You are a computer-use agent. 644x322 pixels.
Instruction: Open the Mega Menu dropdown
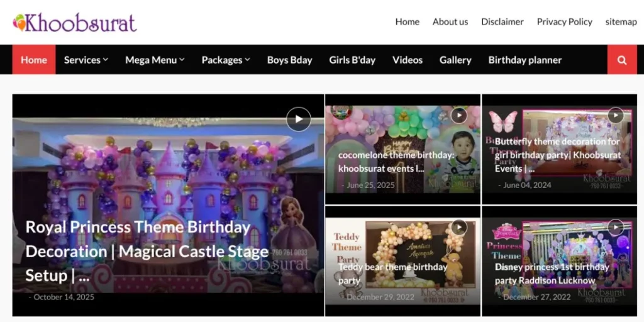(x=155, y=60)
